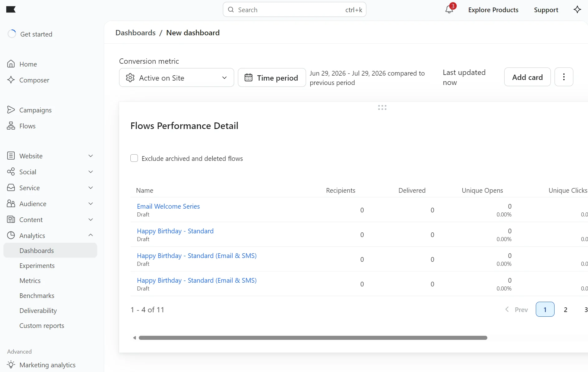This screenshot has height=372, width=588.
Task: Click the '1 - 4 of 11' count text
Action: pos(147,310)
